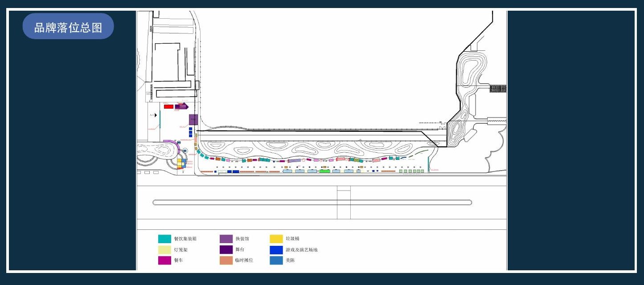This screenshot has height=285, width=644.
Task: Select the orange 临时摊位 legend swatch
Action: click(226, 261)
